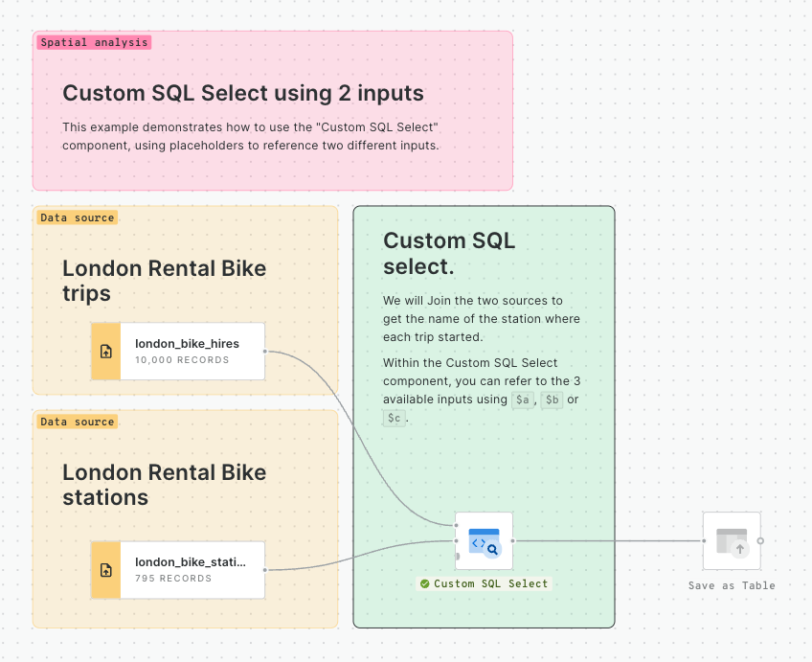Select the 'Custom SQL Select using 2 inputs' title

[243, 93]
